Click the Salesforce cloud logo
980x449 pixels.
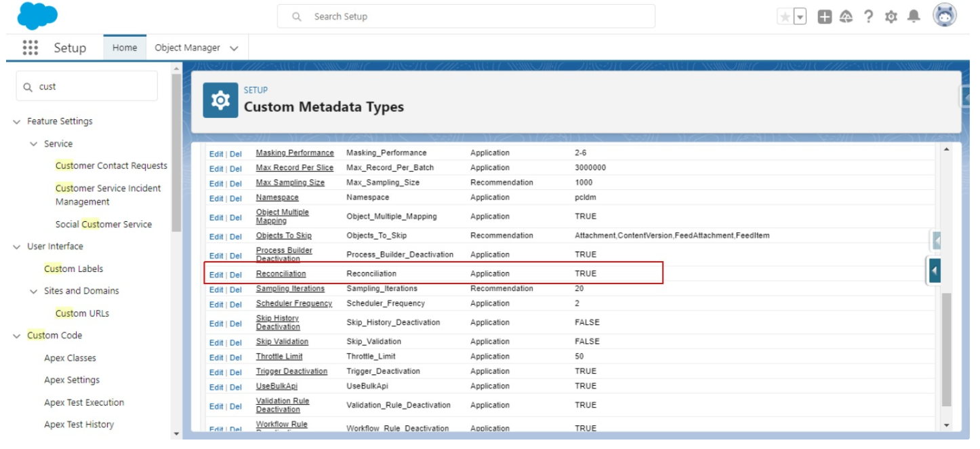tap(37, 16)
